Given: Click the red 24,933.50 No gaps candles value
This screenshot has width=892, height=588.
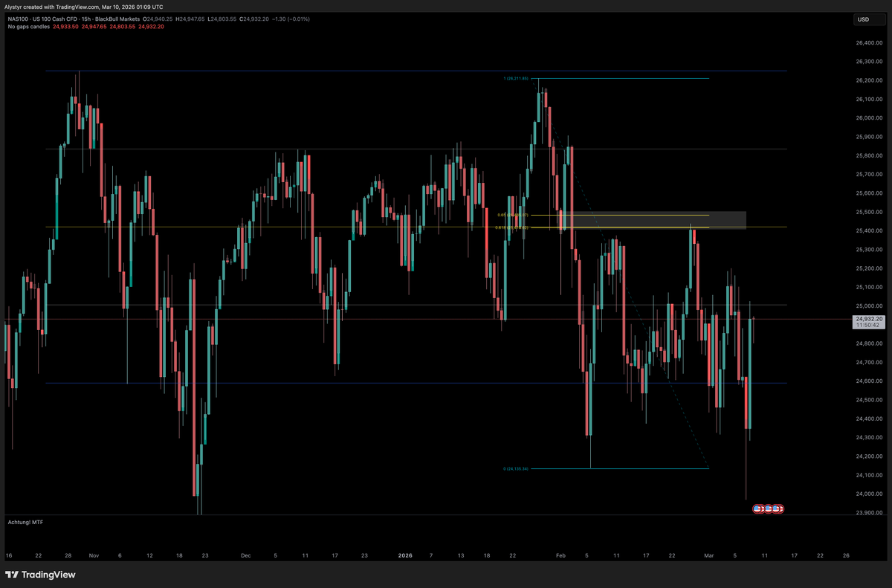Looking at the screenshot, I should 66,26.
